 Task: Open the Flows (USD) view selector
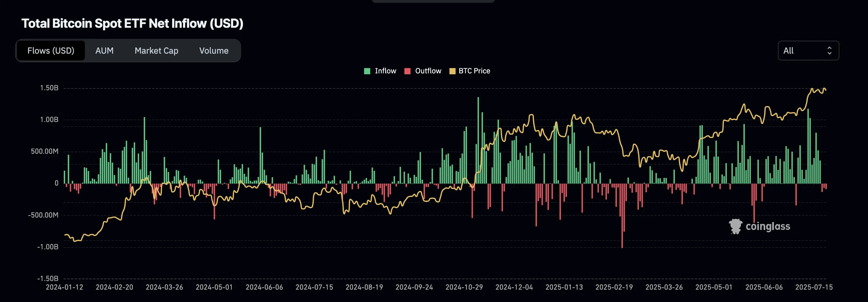click(x=51, y=50)
